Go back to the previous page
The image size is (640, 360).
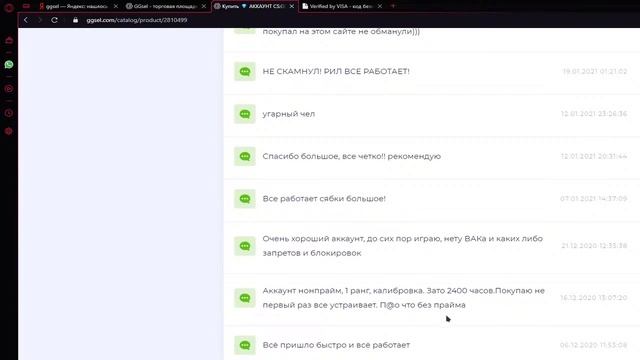26,20
